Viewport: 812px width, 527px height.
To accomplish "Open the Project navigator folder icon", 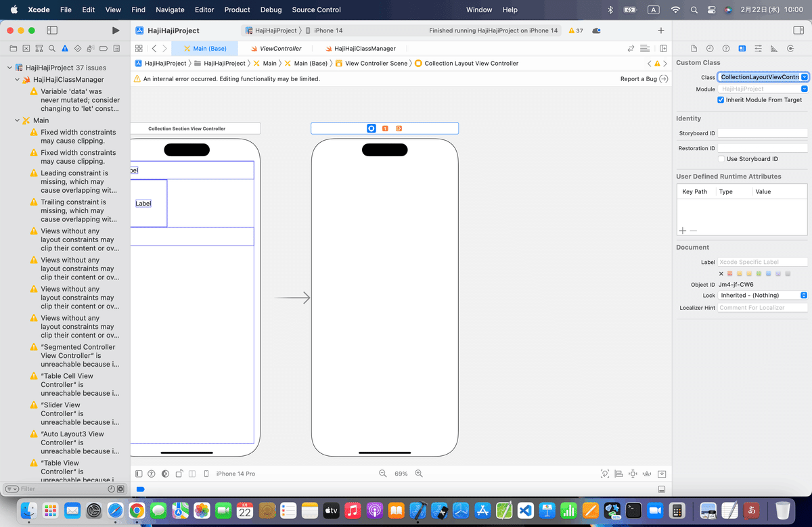I will [x=13, y=49].
